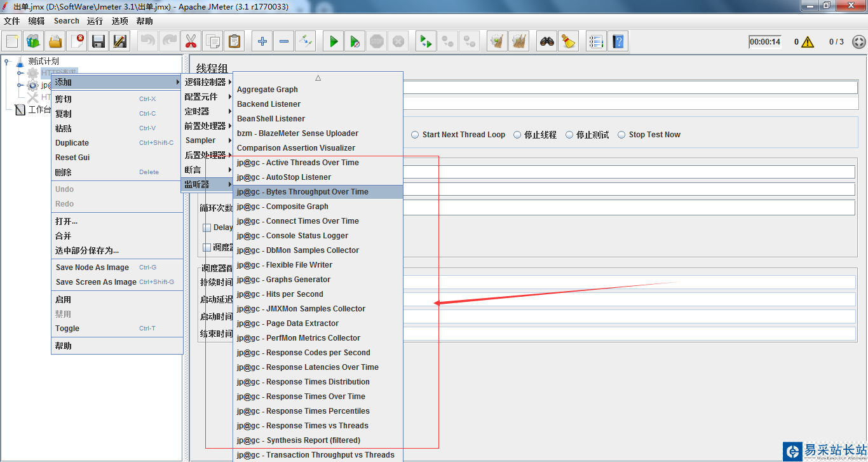Choose Reset Gui from the context menu
Image resolution: width=868 pixels, height=462 pixels.
pos(117,158)
